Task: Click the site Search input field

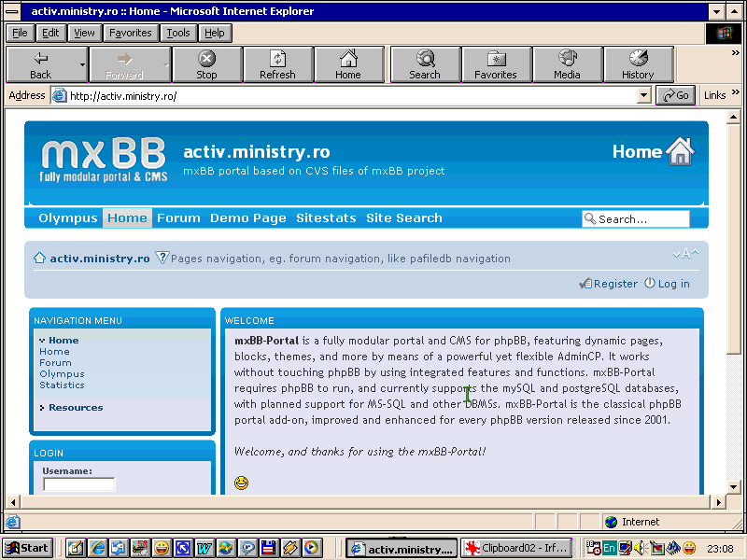Action: point(641,219)
